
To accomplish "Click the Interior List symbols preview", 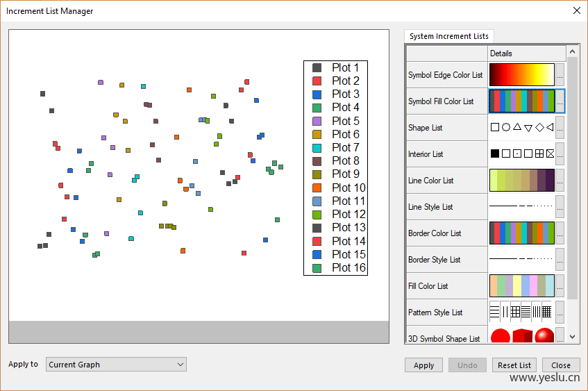I will coord(521,154).
